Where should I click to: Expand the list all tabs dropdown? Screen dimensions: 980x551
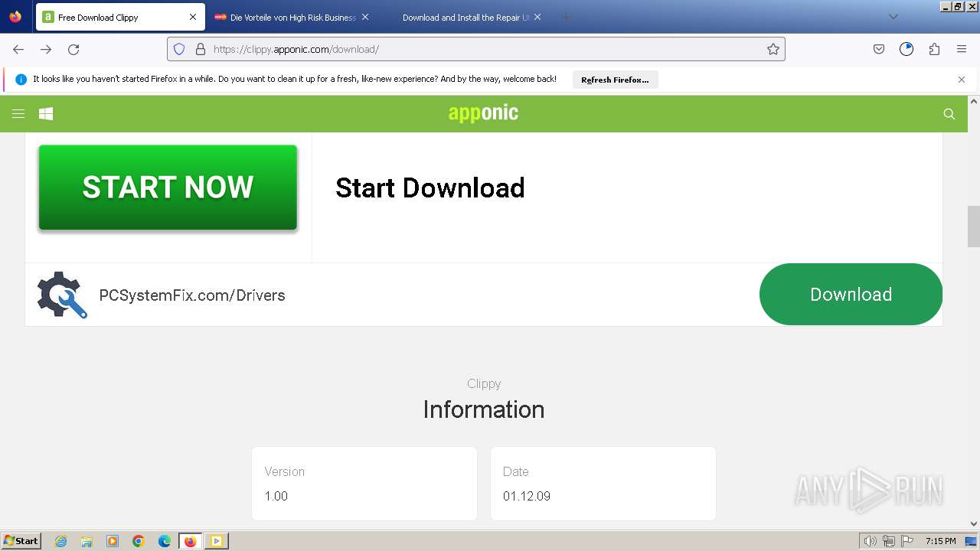(893, 17)
